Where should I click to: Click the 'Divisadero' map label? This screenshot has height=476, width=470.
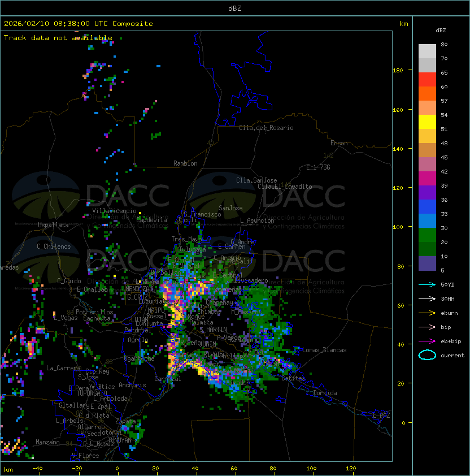click(x=251, y=280)
